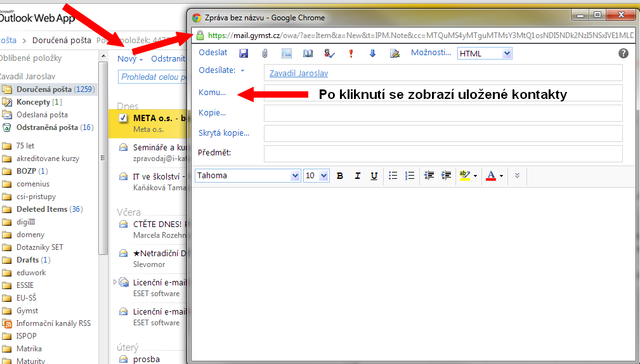Click the Save draft floppy disk icon
Viewport: 640px width, 364px height.
click(x=244, y=53)
